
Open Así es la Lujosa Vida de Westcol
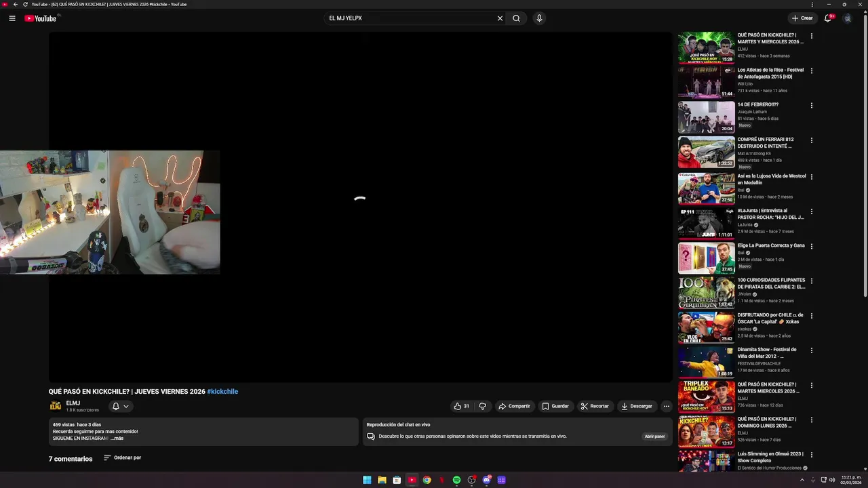click(x=772, y=179)
